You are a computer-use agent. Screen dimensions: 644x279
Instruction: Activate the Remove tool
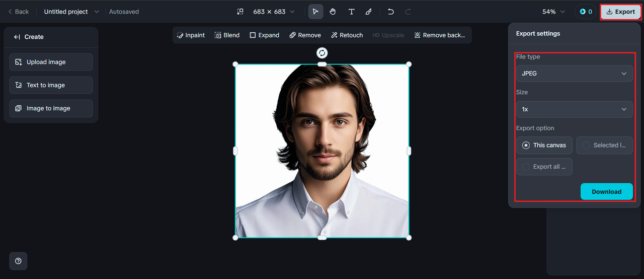pos(305,35)
